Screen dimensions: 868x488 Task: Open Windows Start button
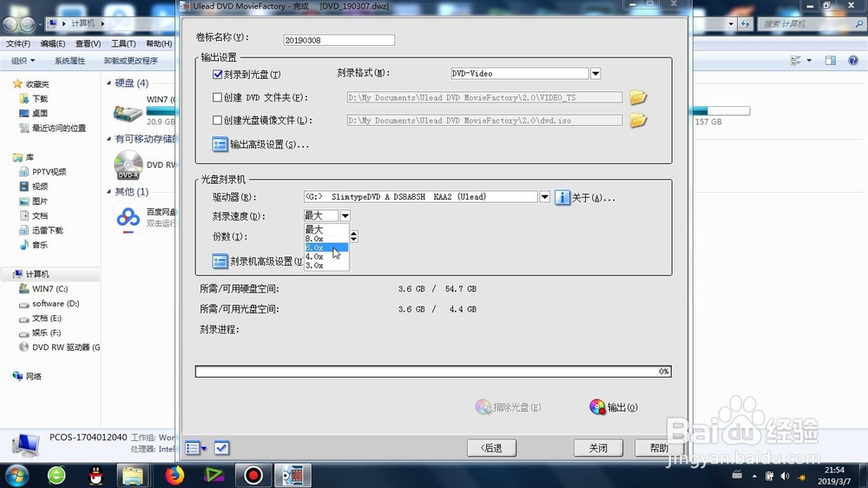[x=16, y=476]
